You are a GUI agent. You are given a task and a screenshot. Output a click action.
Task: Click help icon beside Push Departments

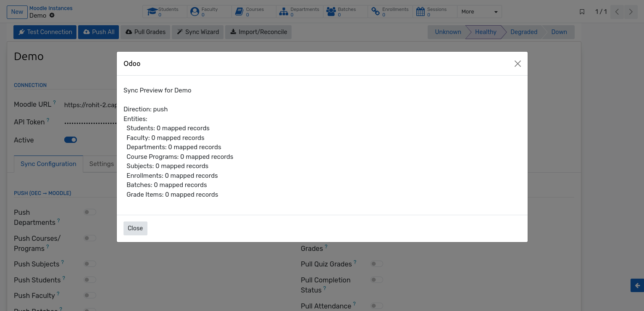pos(58,220)
